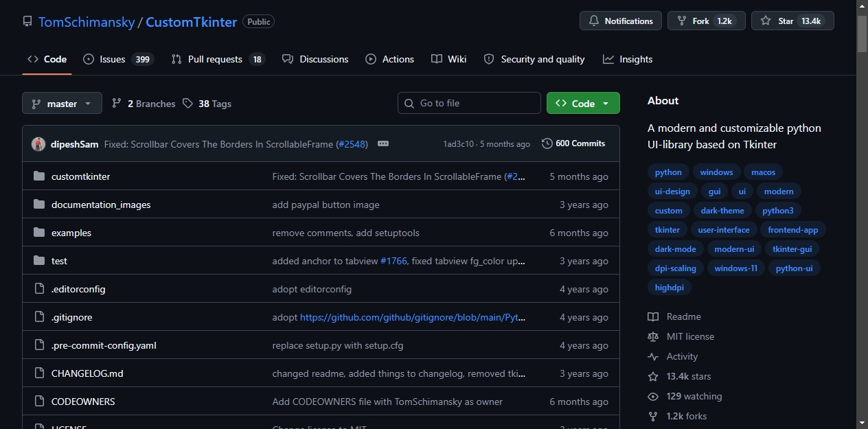Select the python topic tag
Screen dimensions: 868x429
[x=668, y=172]
